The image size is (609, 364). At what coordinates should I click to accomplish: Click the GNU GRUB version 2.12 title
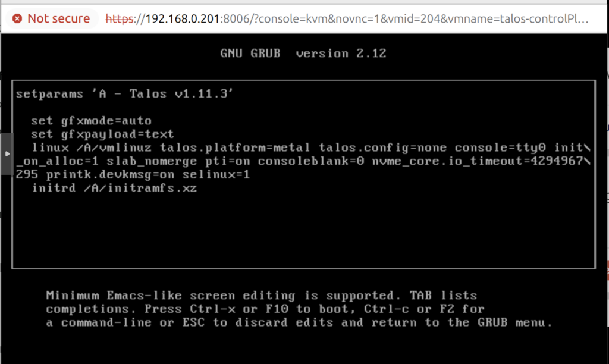click(x=303, y=53)
